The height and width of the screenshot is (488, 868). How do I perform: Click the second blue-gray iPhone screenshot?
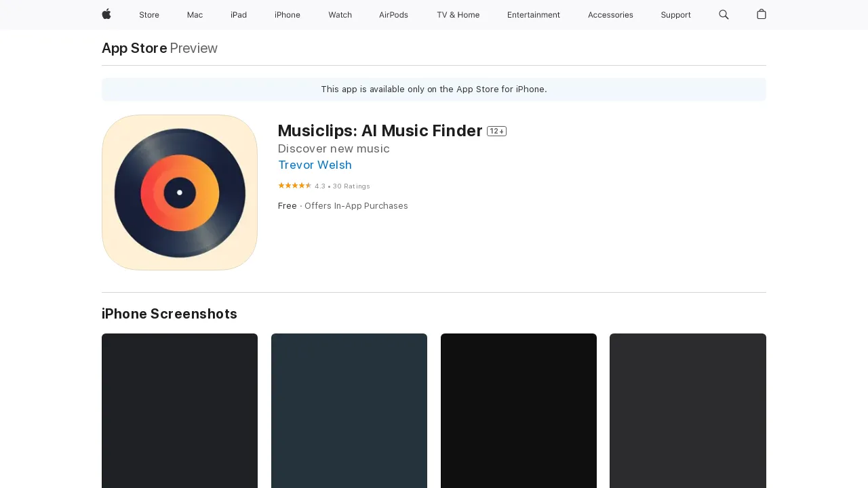pos(349,411)
